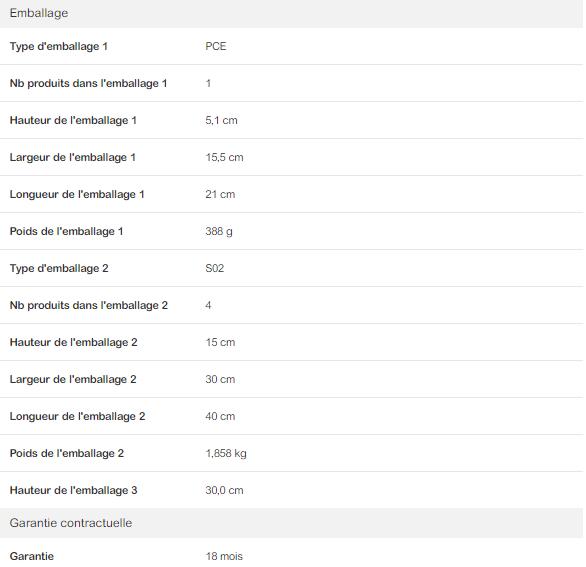Select the 5,1 cm value
The height and width of the screenshot is (567, 586).
click(x=221, y=120)
